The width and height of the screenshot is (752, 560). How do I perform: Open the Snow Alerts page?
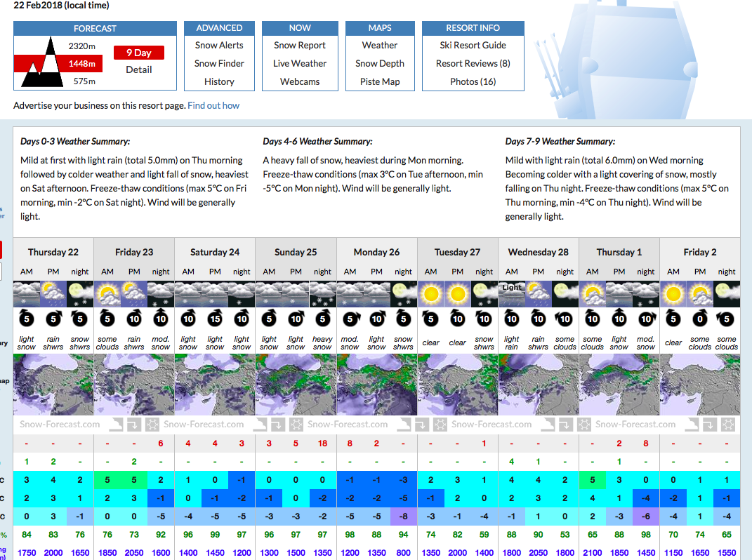[x=219, y=45]
